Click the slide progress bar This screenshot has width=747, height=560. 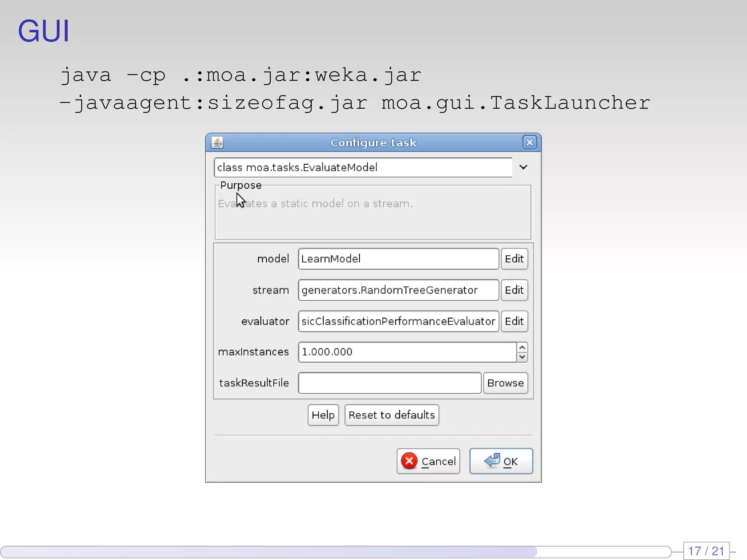(x=336, y=552)
